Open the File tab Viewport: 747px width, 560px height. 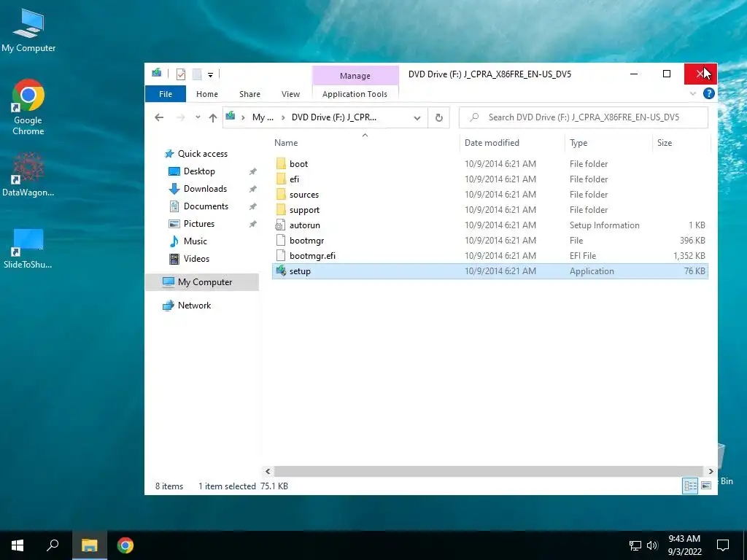point(166,94)
